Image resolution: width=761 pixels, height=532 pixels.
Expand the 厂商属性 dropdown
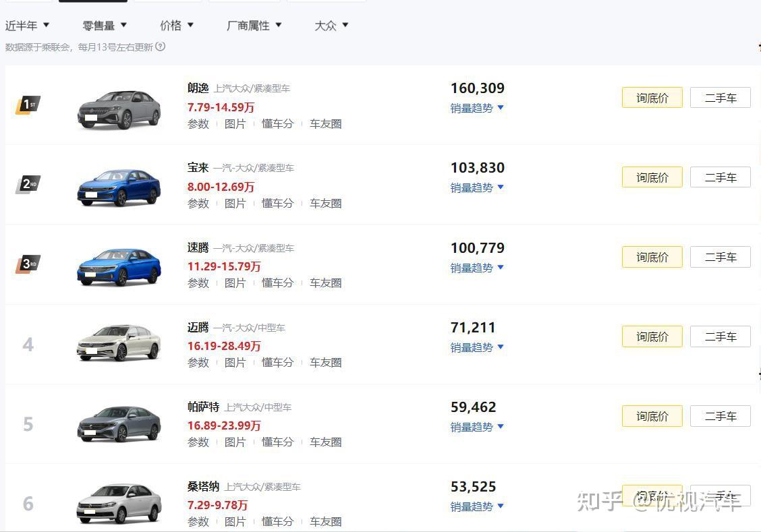[x=254, y=26]
